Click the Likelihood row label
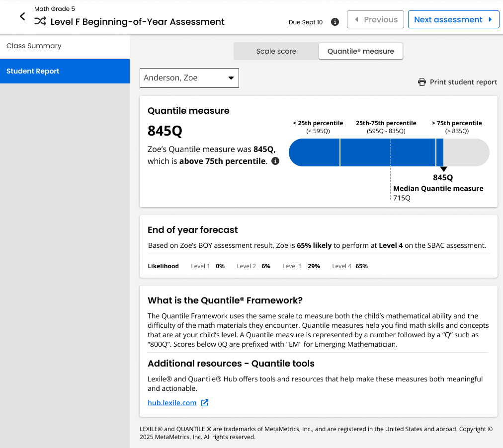Image resolution: width=503 pixels, height=448 pixels. click(x=164, y=266)
